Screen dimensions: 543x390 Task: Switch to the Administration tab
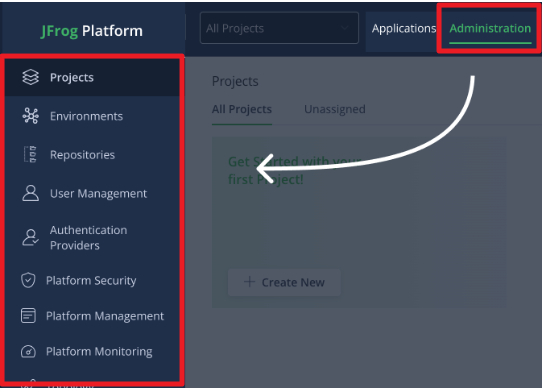(x=490, y=28)
